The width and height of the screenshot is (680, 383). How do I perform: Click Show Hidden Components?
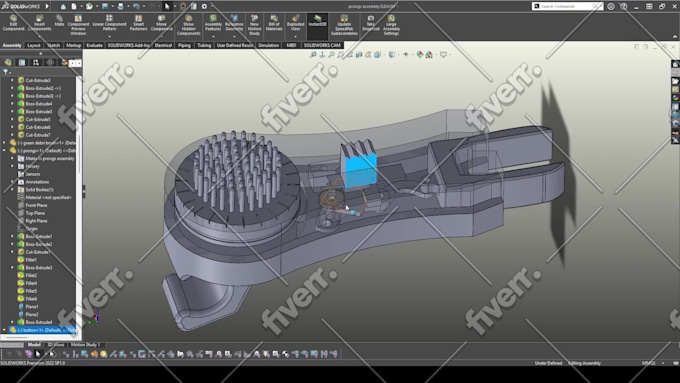[188, 25]
